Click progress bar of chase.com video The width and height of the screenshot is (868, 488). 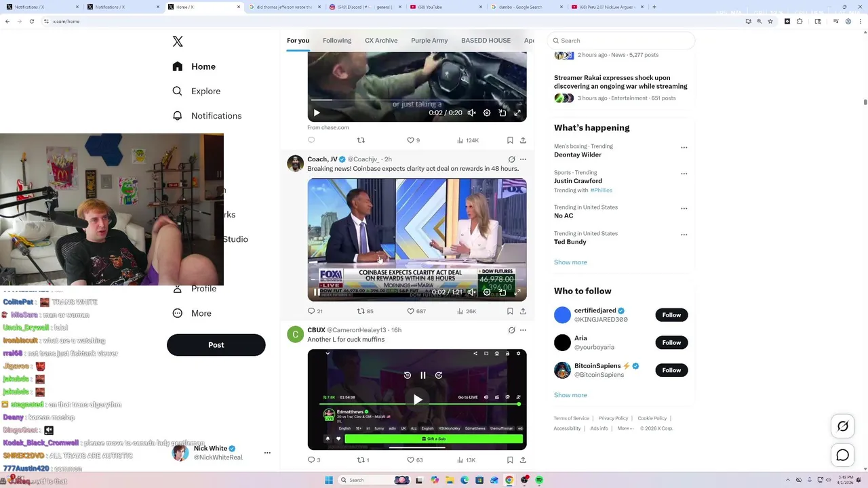click(x=417, y=100)
